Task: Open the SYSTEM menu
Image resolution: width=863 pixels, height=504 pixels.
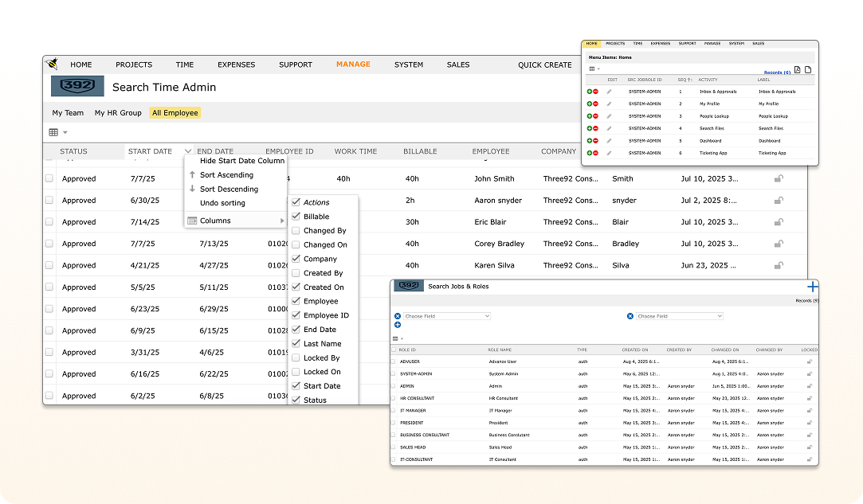Action: (409, 64)
